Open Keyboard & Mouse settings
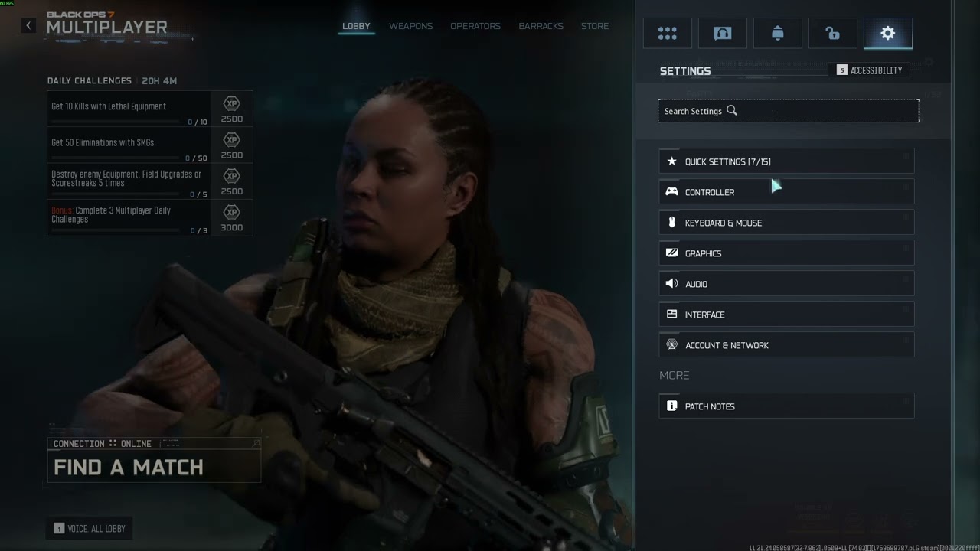980x551 pixels. (786, 223)
